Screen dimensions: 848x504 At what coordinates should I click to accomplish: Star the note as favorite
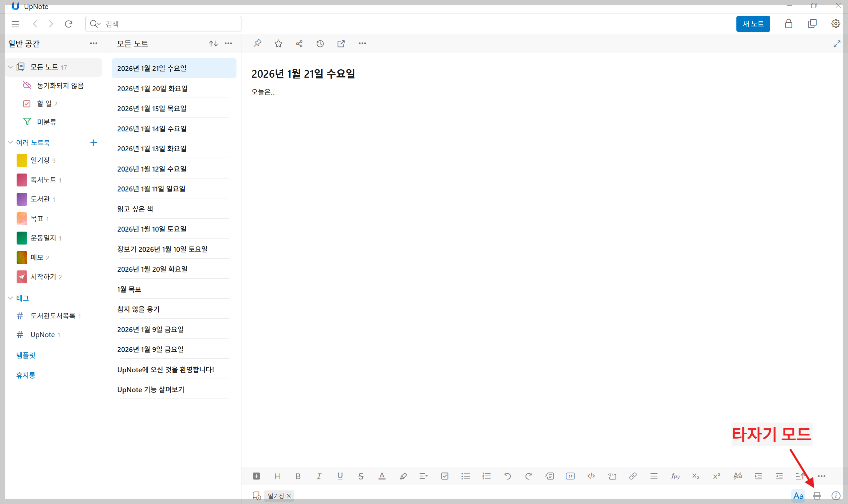(x=278, y=43)
